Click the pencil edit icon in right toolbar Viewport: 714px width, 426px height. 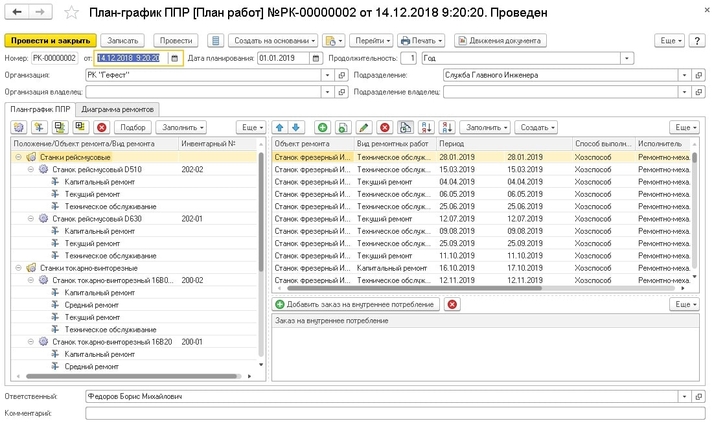(x=364, y=128)
